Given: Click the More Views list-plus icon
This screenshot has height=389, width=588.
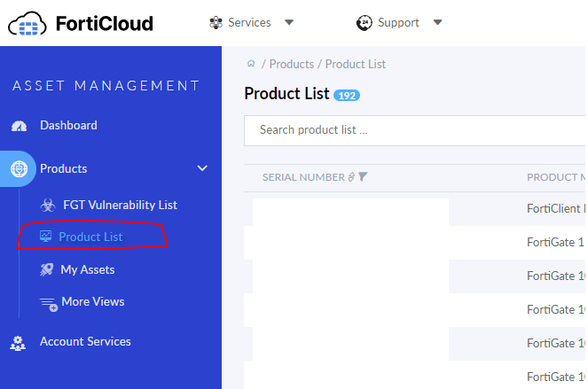Looking at the screenshot, I should point(49,304).
